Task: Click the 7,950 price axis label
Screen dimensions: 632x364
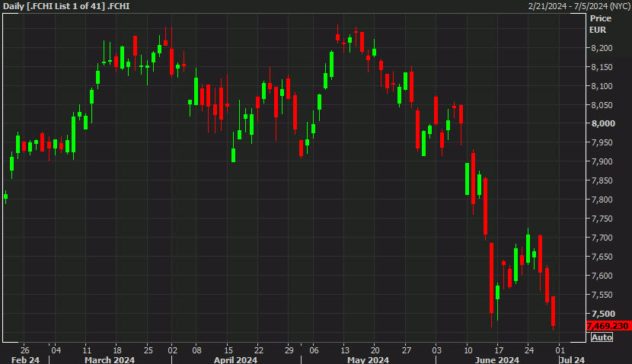Action: [x=602, y=142]
